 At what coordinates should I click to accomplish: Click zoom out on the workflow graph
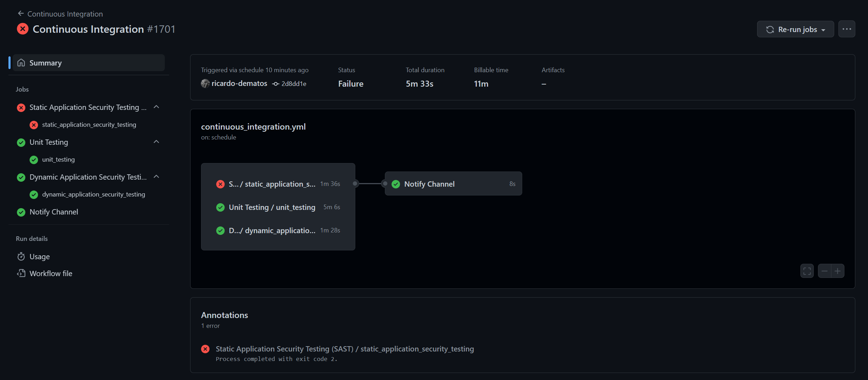(824, 270)
